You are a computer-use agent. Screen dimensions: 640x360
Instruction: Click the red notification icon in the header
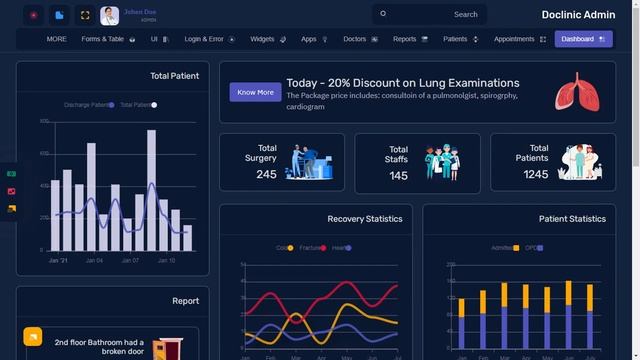tap(33, 16)
